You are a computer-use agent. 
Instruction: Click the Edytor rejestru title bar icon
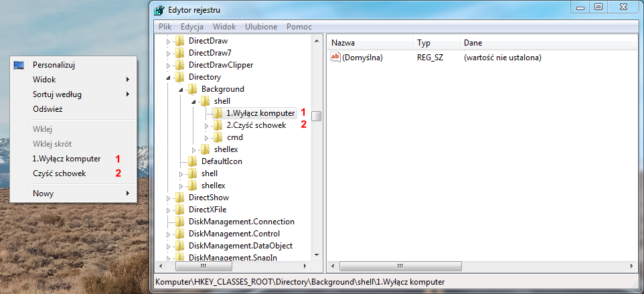click(159, 9)
